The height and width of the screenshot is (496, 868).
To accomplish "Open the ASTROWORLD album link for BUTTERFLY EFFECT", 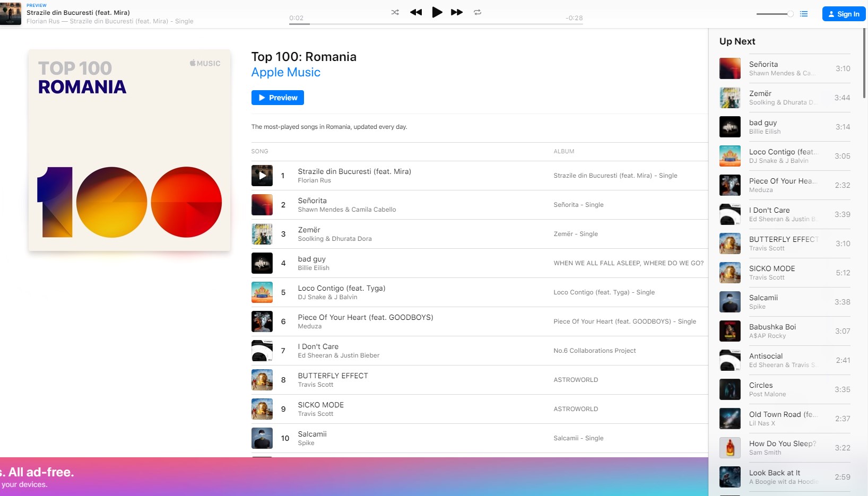I will pyautogui.click(x=576, y=380).
